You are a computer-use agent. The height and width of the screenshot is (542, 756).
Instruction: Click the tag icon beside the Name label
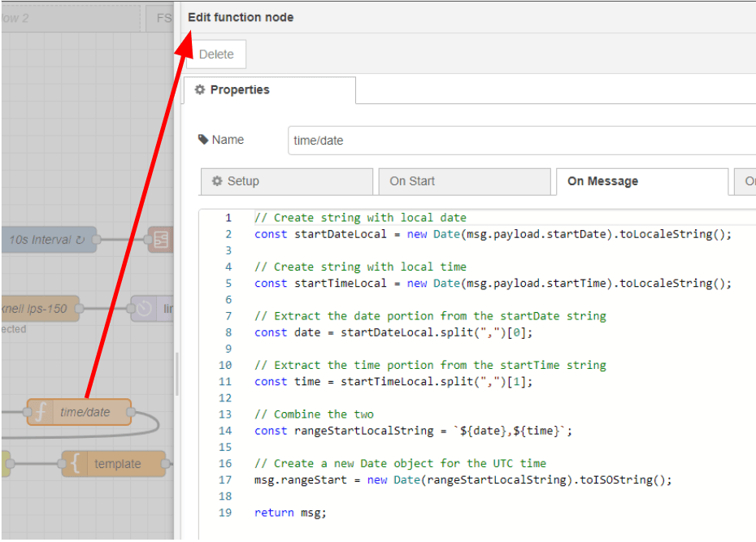coord(203,139)
